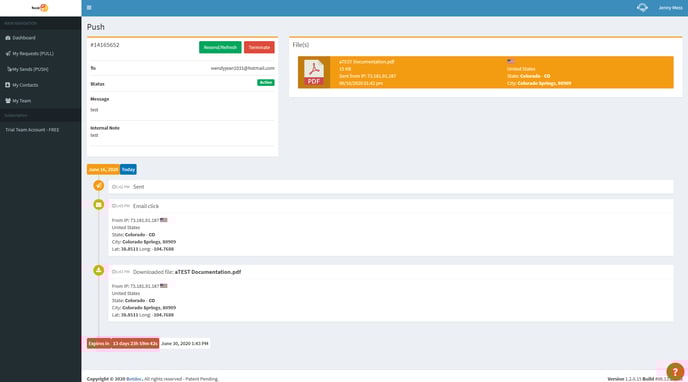
Task: Click the orange Sent timeline icon
Action: point(99,186)
